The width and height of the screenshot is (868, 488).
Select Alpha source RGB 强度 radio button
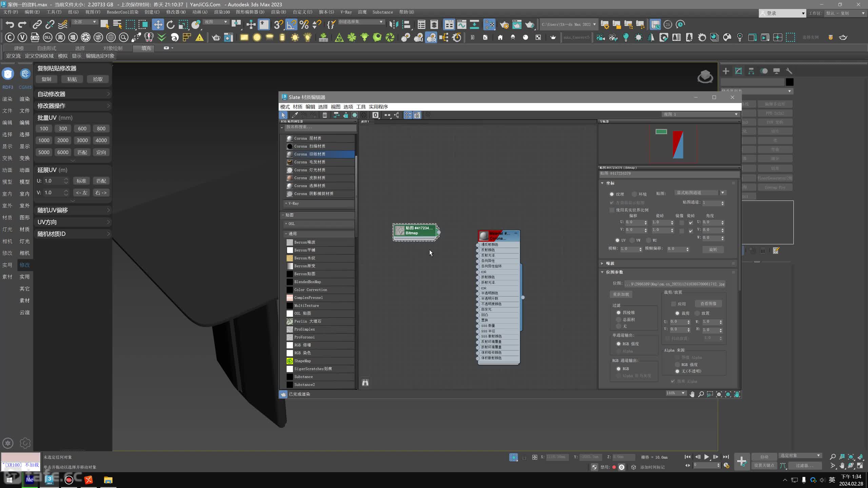point(677,365)
